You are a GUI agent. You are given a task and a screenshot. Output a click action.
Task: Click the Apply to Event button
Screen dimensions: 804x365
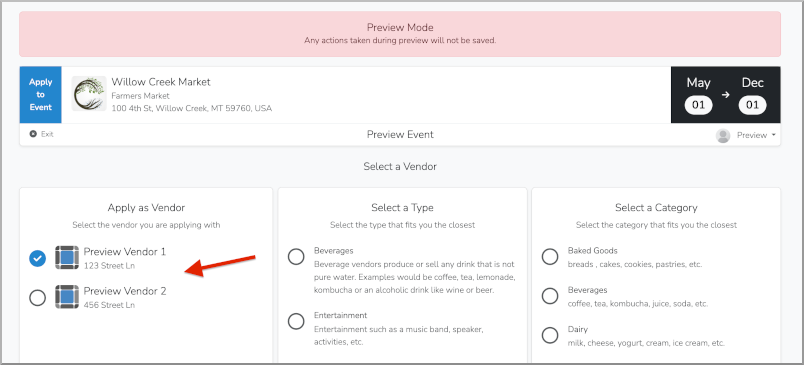pyautogui.click(x=41, y=95)
